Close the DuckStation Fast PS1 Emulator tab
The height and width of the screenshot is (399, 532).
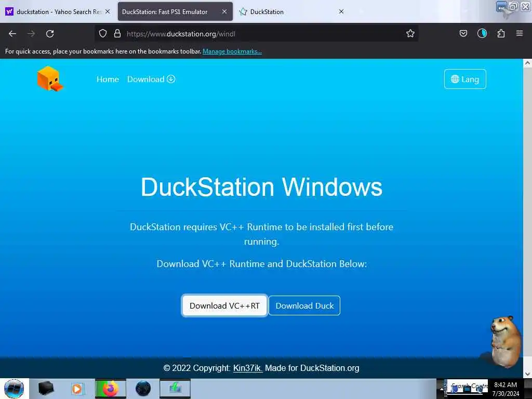224,11
